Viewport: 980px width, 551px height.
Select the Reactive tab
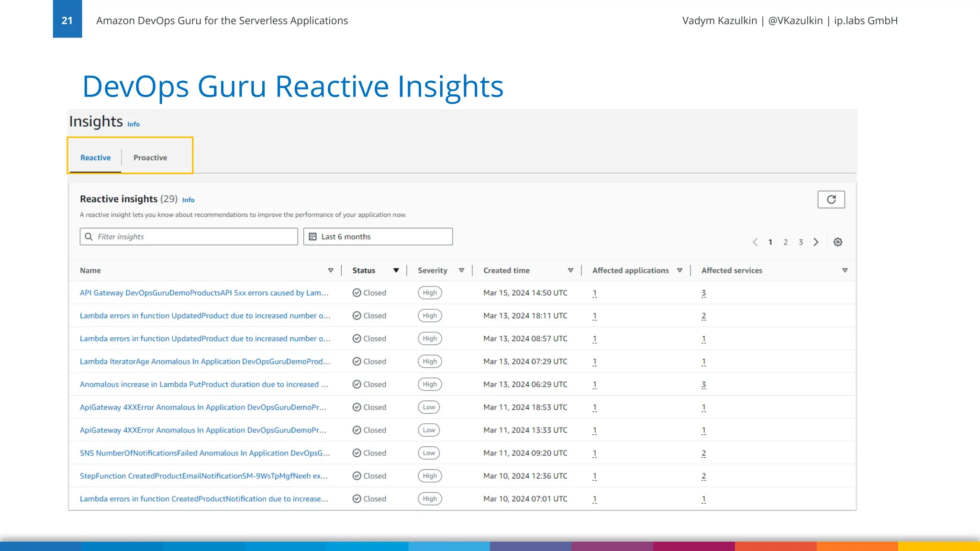[x=95, y=158]
